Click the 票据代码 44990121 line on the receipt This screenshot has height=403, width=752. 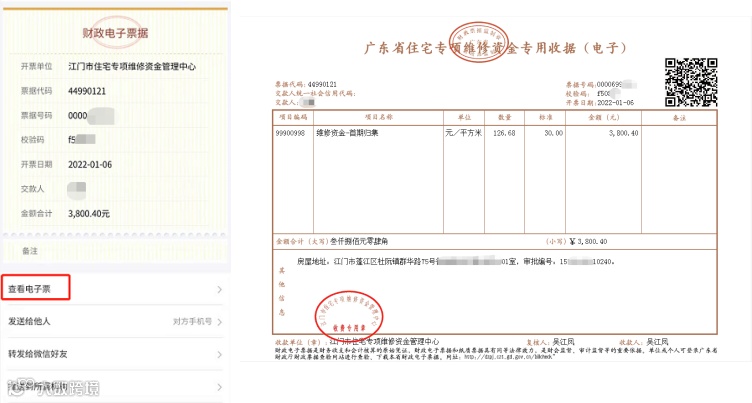pos(306,84)
